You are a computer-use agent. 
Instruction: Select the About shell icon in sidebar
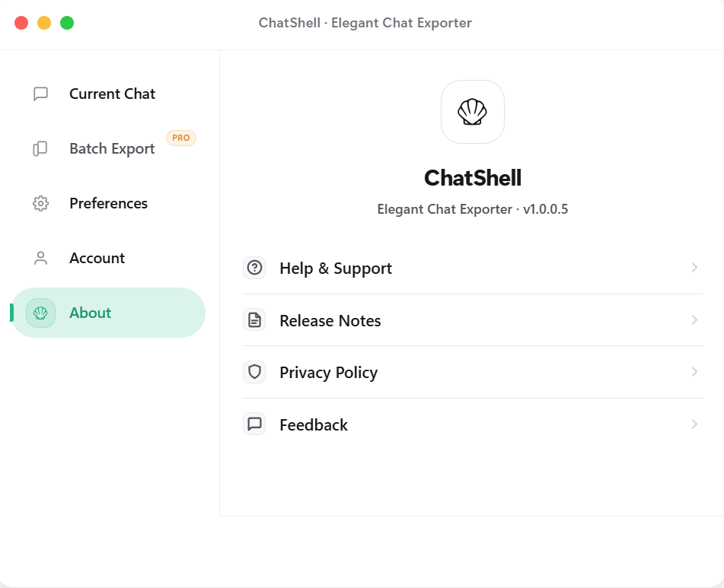pos(40,313)
